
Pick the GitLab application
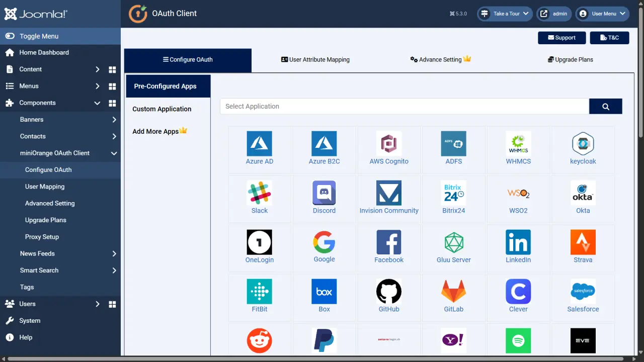tap(453, 292)
